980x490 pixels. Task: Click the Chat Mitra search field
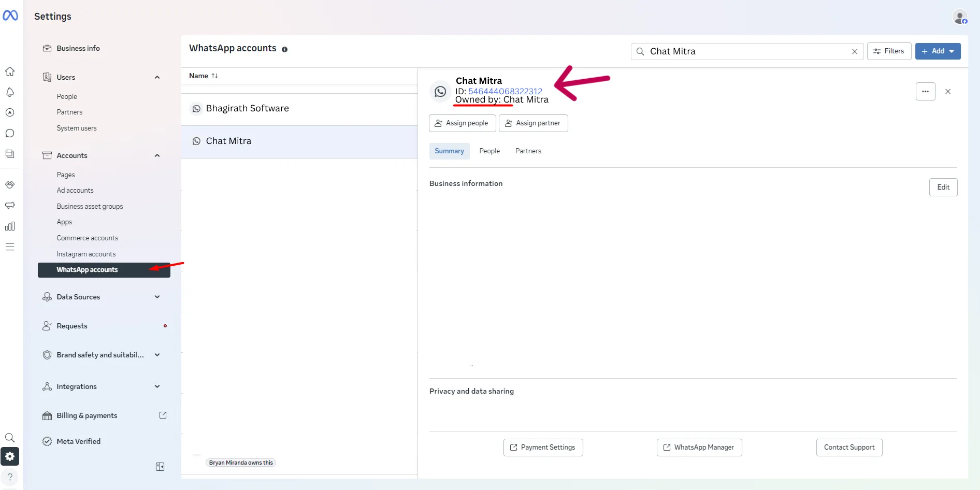click(x=747, y=51)
